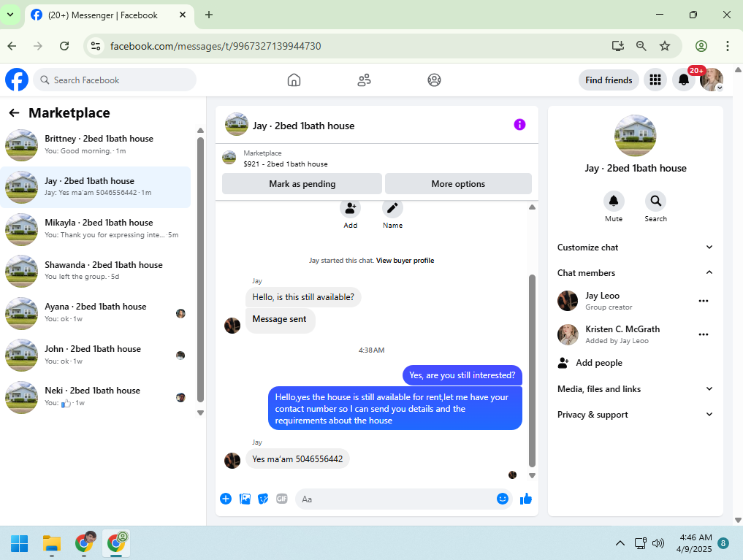This screenshot has height=560, width=743.
Task: Click the Name pencil icon in chat
Action: [x=392, y=208]
